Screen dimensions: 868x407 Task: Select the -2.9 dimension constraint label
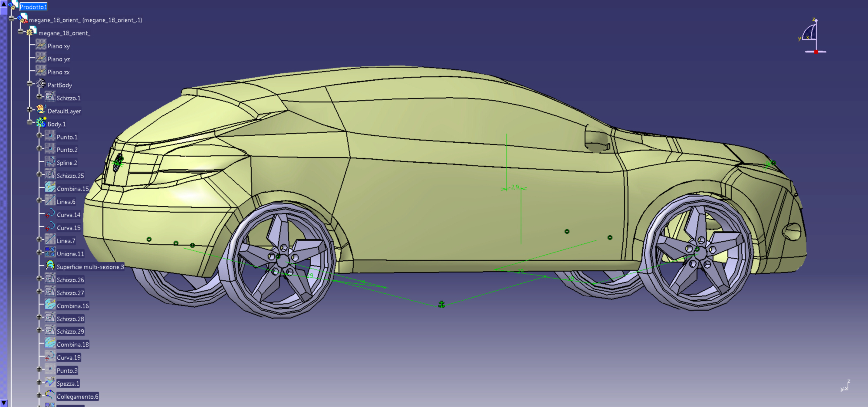pos(515,187)
